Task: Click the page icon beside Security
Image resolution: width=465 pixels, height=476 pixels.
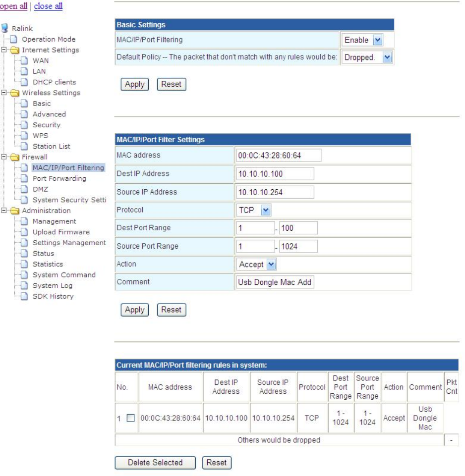Action: 24,125
